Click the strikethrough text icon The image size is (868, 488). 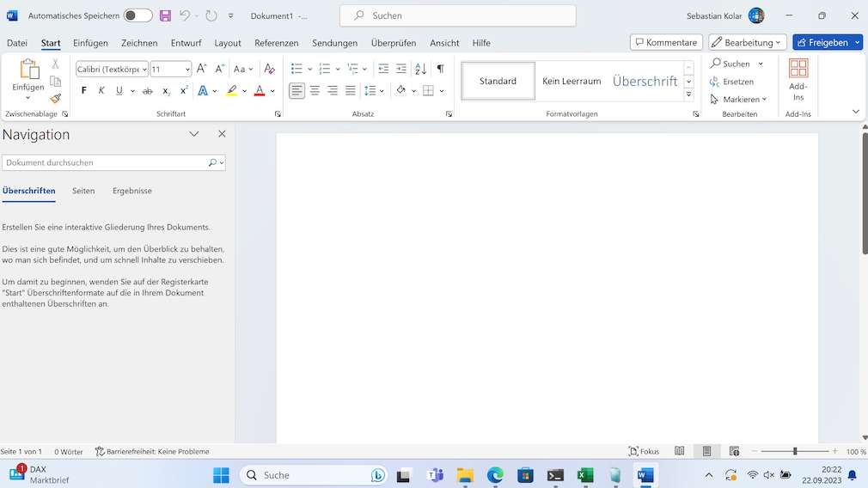click(147, 91)
